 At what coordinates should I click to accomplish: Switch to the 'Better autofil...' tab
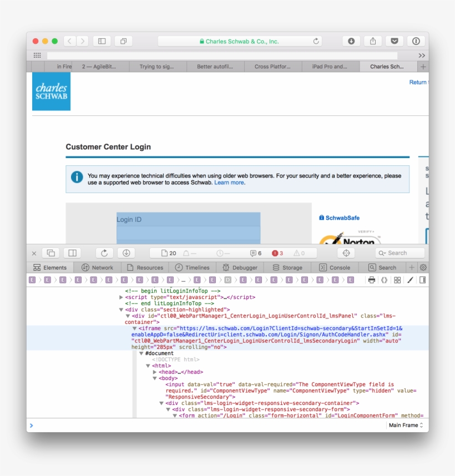(215, 67)
